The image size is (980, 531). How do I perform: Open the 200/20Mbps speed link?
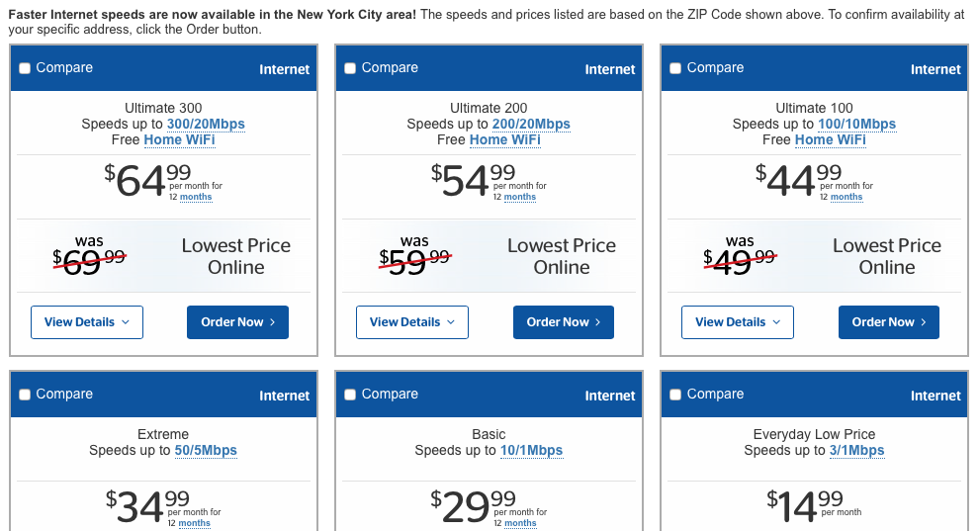pos(531,125)
